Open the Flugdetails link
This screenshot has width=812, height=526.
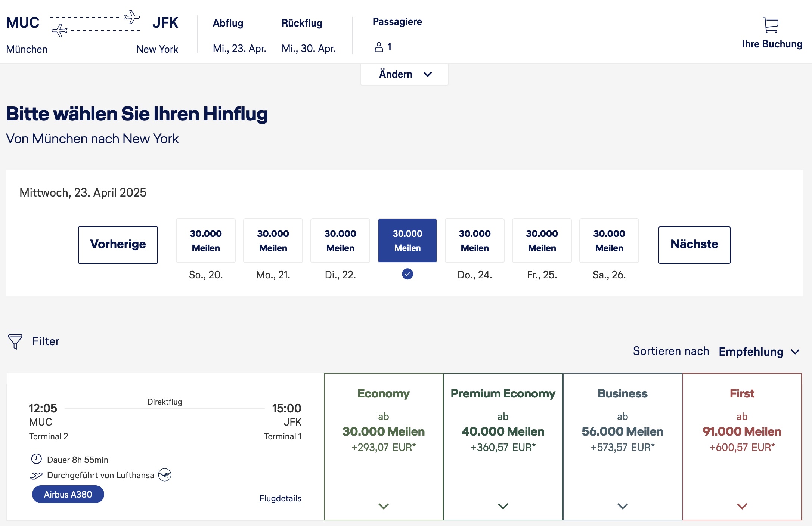280,498
